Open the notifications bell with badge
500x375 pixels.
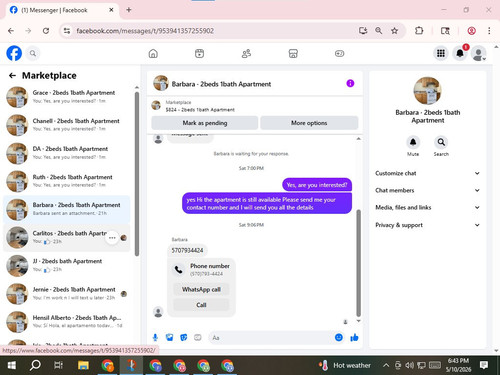(460, 53)
